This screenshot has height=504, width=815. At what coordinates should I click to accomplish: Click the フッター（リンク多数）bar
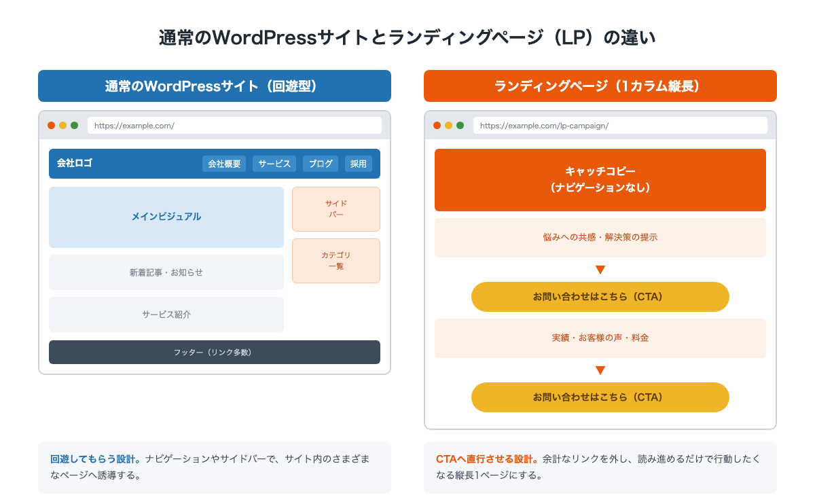pyautogui.click(x=215, y=352)
